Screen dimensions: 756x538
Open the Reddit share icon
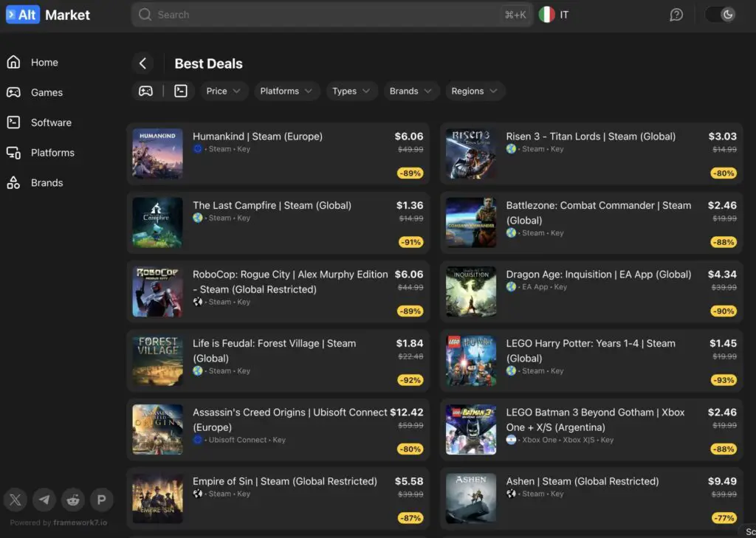[72, 500]
